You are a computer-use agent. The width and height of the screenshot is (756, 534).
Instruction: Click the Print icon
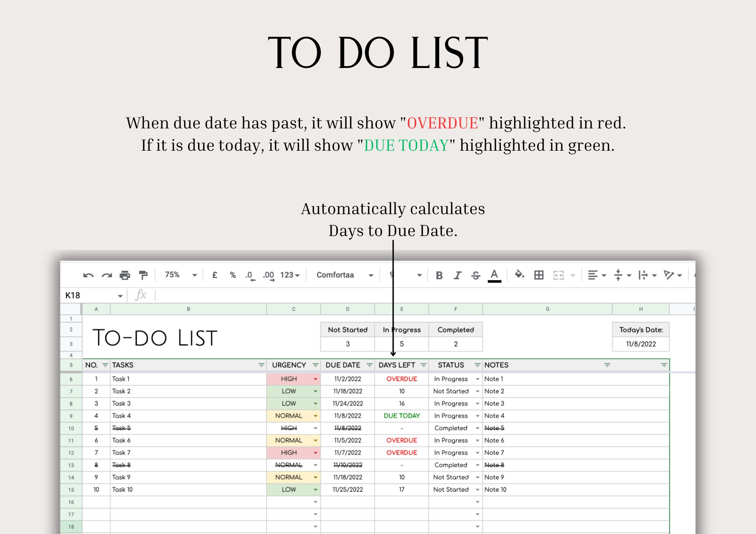(125, 275)
